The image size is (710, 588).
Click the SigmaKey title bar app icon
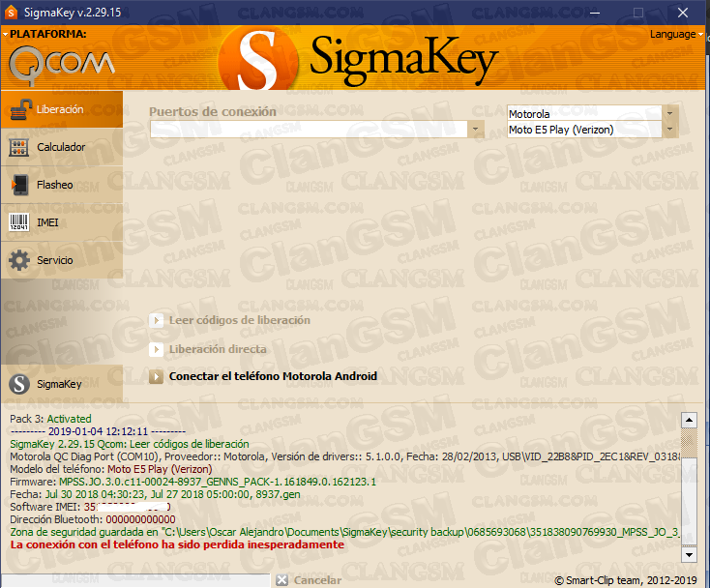tap(11, 13)
